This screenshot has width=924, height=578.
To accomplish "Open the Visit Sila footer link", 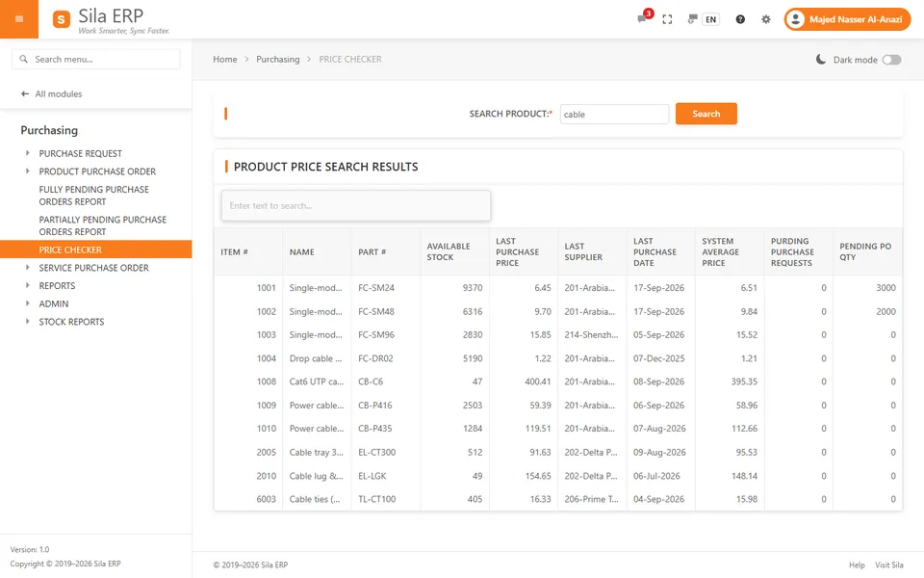I will [888, 565].
